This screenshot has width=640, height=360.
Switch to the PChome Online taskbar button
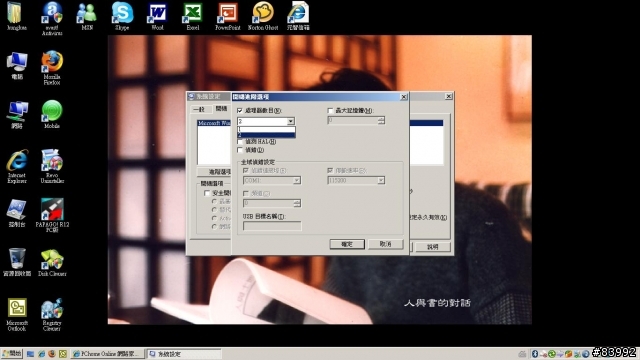click(108, 354)
